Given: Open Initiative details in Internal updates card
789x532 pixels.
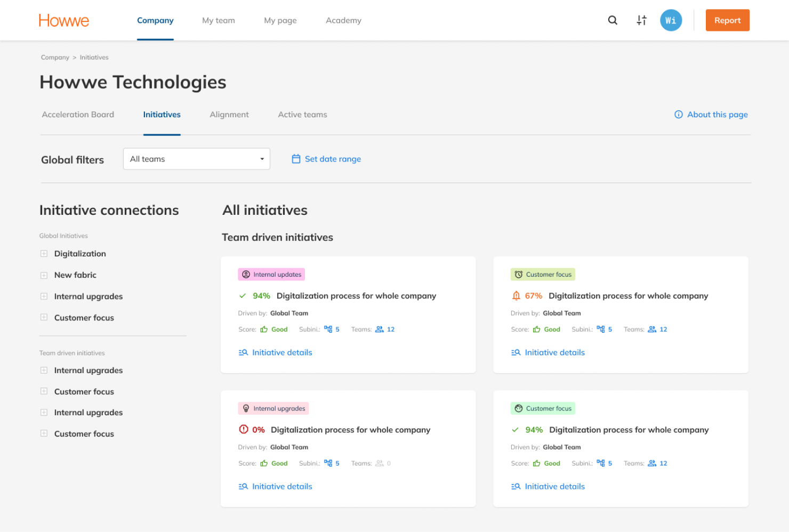Looking at the screenshot, I should 282,352.
